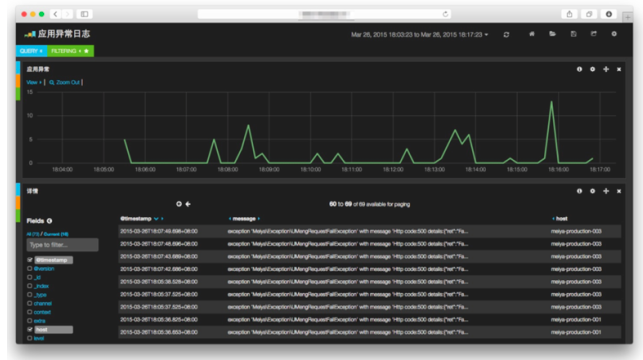Open the channel field details
This screenshot has width=643, height=360.
pyautogui.click(x=43, y=303)
